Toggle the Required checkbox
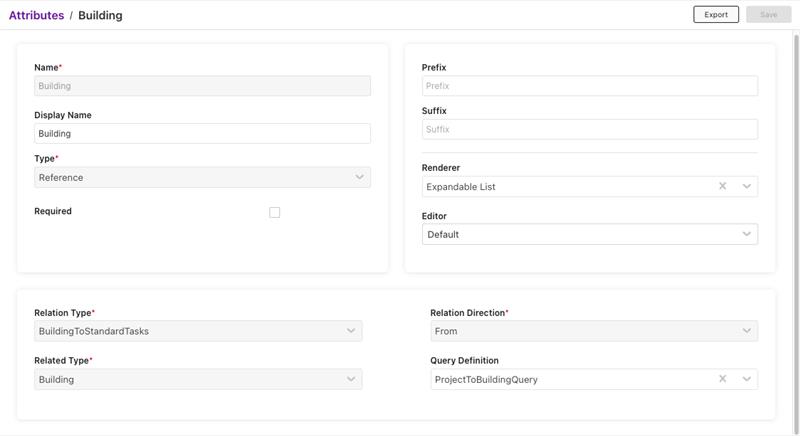 (274, 212)
